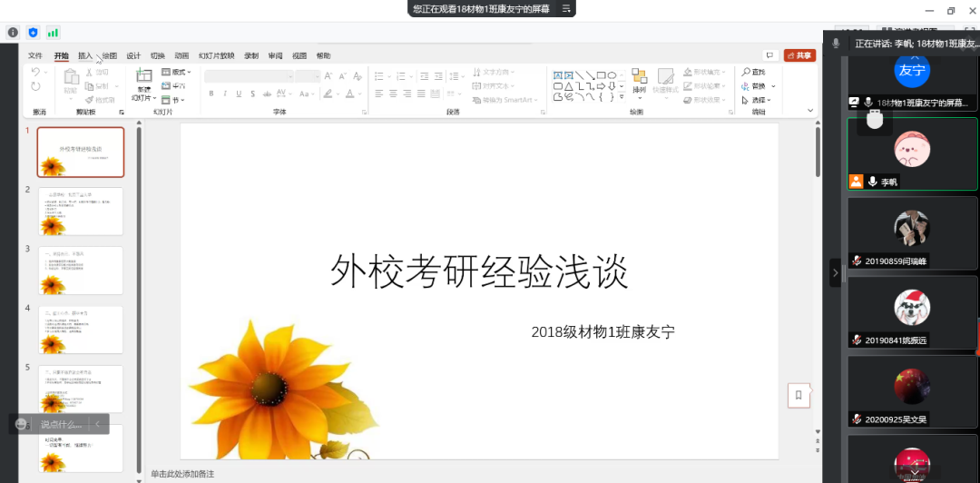This screenshot has width=980, height=483.
Task: Toggle Bold text formatting
Action: 211,94
